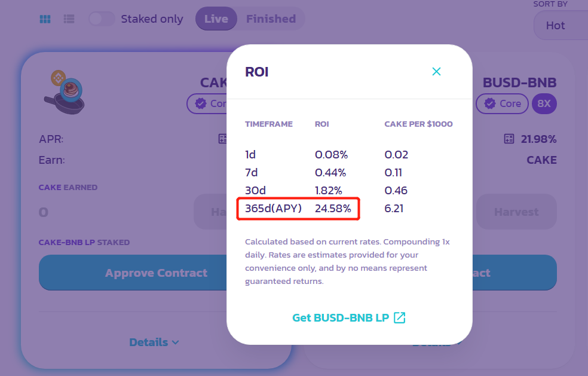Expand Details on the CAKE-BNB card
Viewport: 588px width, 376px height.
coord(154,343)
